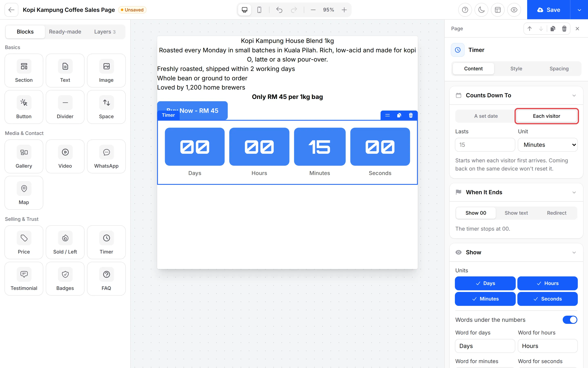Uncheck the Hours unit
The width and height of the screenshot is (588, 368).
pyautogui.click(x=547, y=283)
